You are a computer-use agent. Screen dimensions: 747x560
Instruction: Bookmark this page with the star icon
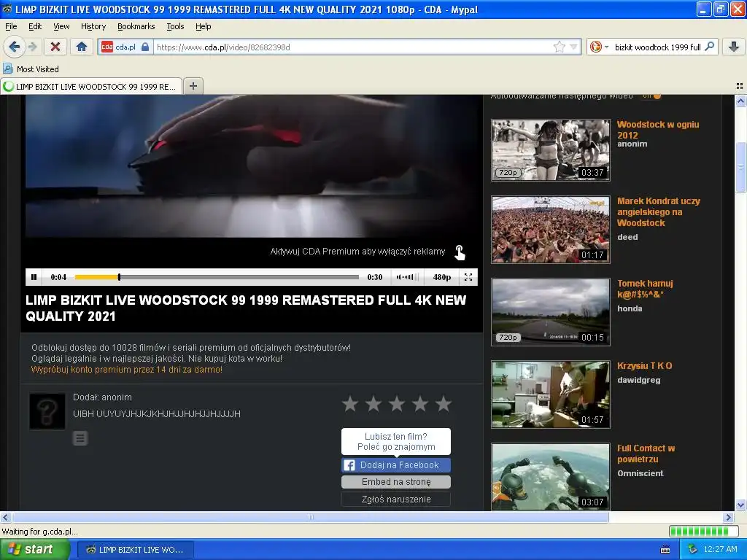click(559, 47)
